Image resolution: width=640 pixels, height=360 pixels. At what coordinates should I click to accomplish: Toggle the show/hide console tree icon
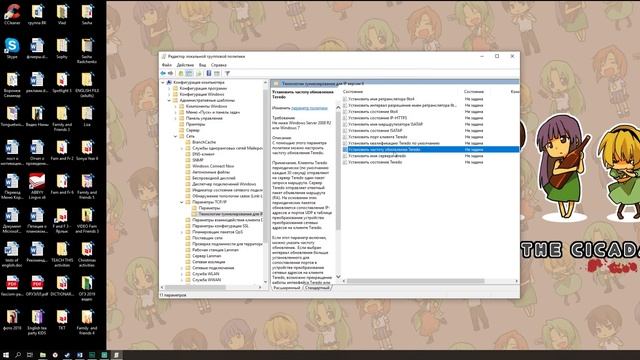[189, 73]
